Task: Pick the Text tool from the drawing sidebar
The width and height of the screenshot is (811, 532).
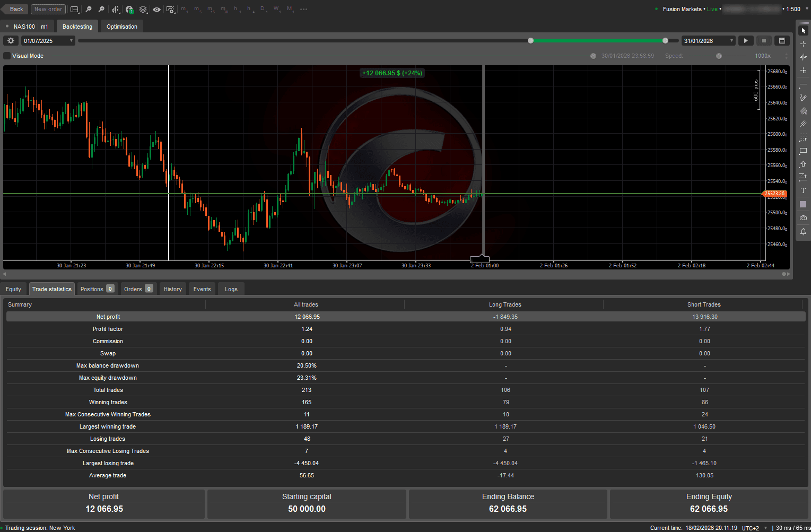Action: pyautogui.click(x=803, y=191)
